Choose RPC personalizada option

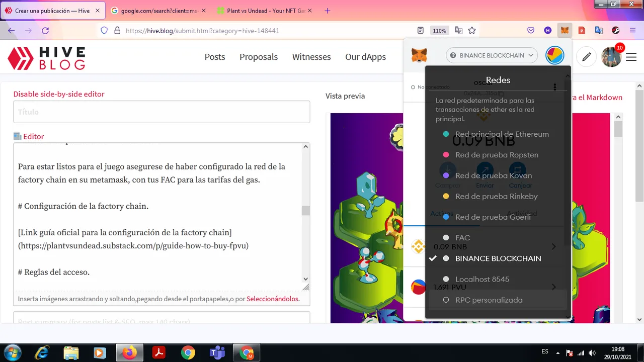pos(496,300)
